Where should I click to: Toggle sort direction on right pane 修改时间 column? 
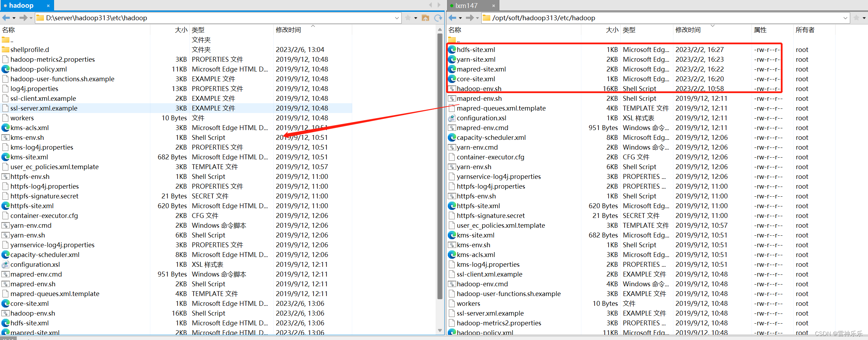[687, 30]
